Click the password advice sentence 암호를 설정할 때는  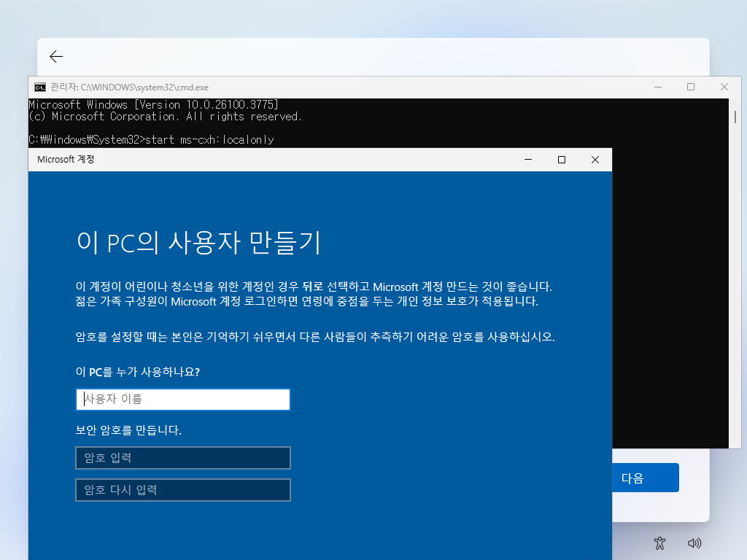tap(315, 337)
